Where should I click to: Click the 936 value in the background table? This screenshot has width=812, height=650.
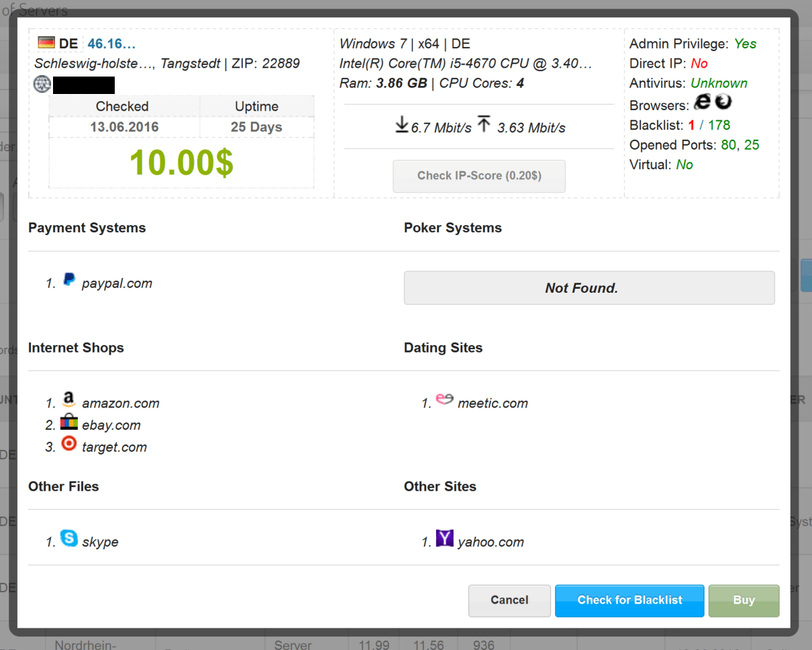point(483,645)
